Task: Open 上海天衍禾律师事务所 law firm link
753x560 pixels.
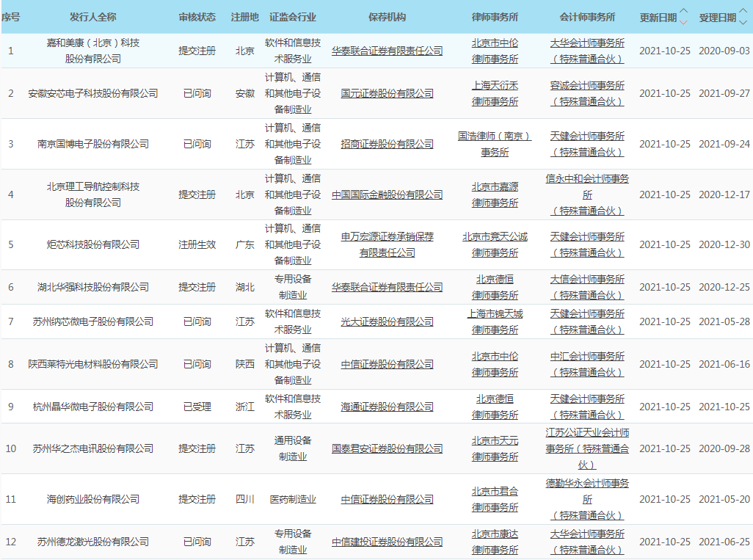Action: coord(495,93)
